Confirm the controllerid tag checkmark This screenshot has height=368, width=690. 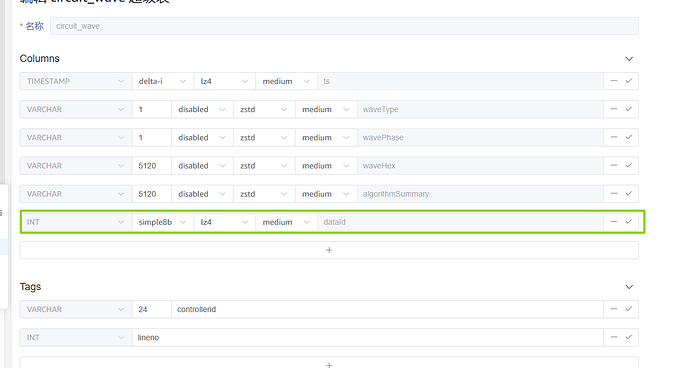(629, 309)
